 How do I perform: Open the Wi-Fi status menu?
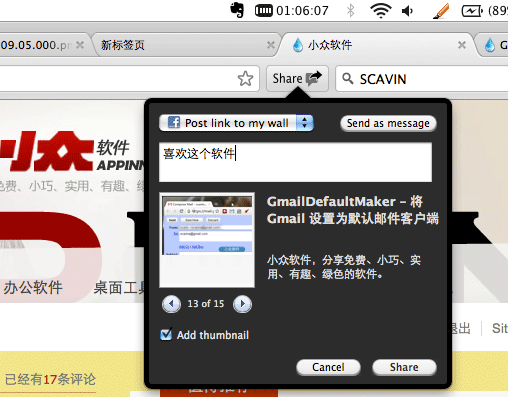pyautogui.click(x=380, y=11)
